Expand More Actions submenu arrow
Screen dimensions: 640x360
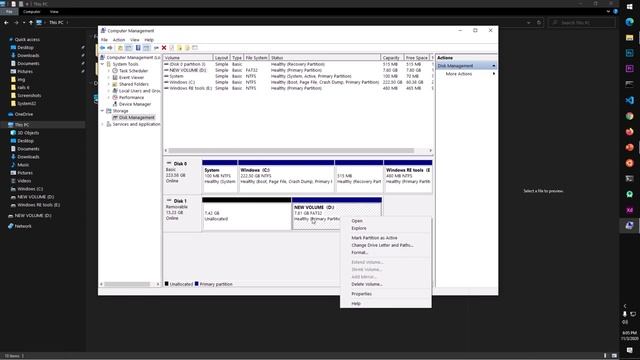(493, 74)
